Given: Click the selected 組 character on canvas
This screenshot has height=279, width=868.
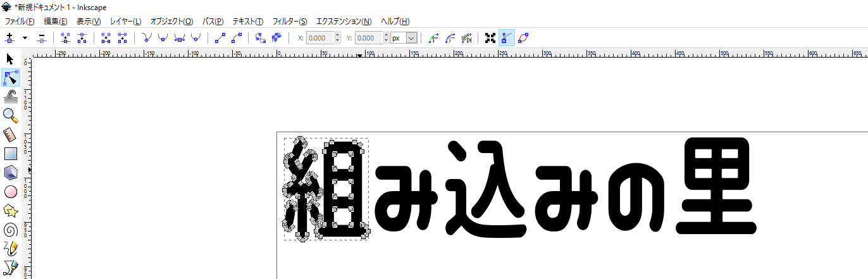Looking at the screenshot, I should 326,189.
